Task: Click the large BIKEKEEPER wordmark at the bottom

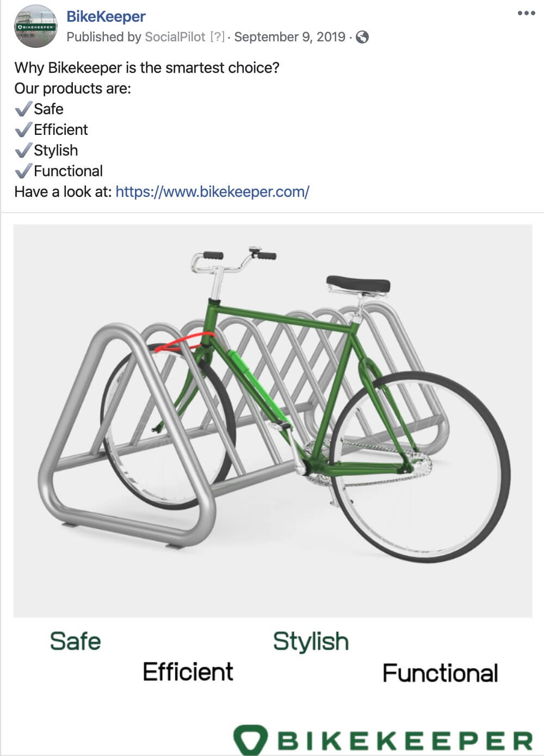Action: (x=405, y=741)
